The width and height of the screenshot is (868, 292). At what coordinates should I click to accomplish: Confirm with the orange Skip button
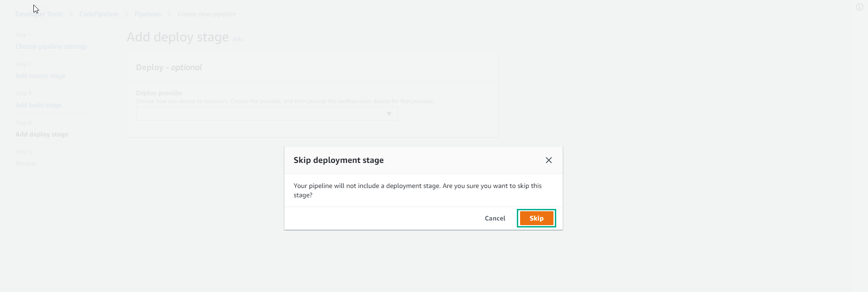point(536,218)
